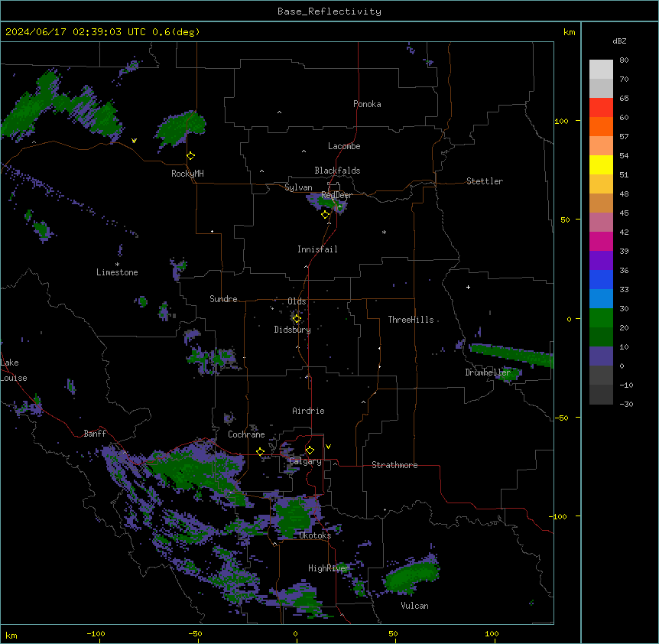Click the Okotoks label
The width and height of the screenshot is (659, 644).
click(315, 535)
